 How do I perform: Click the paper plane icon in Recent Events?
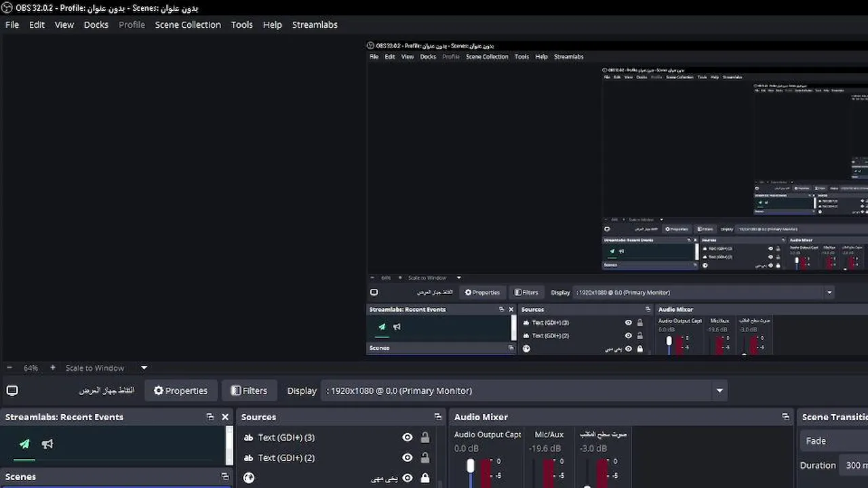(x=24, y=444)
